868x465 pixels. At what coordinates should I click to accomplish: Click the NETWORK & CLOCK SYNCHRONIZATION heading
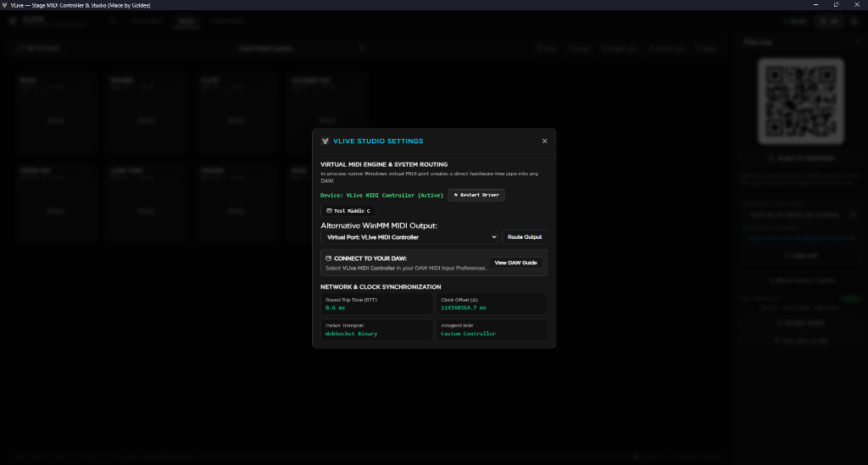[381, 287]
